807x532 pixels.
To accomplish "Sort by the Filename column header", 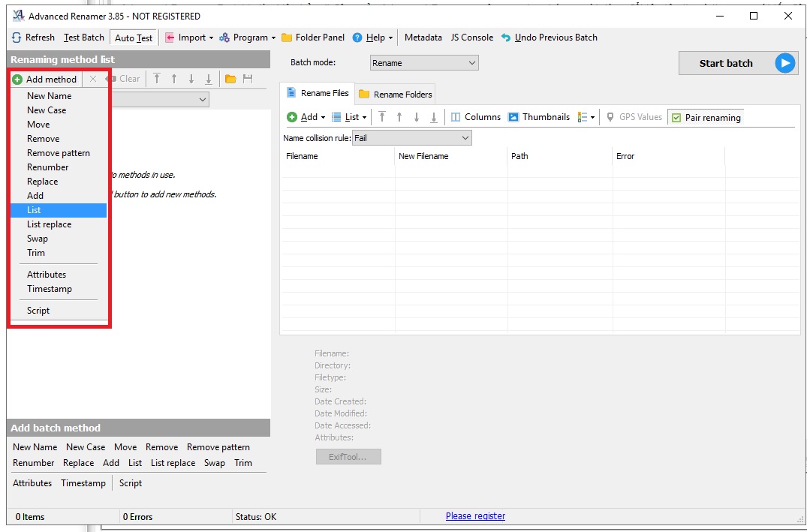I will tap(339, 156).
